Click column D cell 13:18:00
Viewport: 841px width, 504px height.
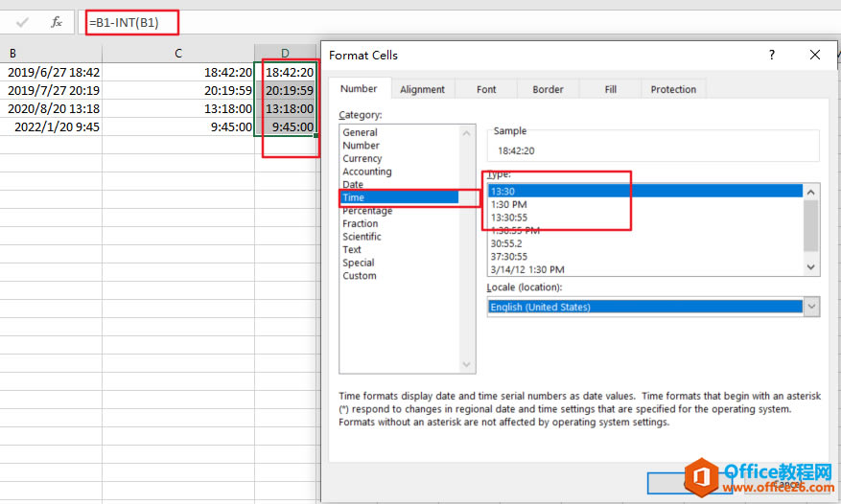click(286, 109)
